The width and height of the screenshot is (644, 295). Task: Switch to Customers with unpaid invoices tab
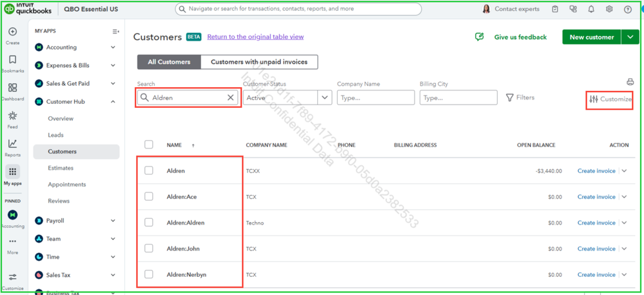(x=259, y=62)
